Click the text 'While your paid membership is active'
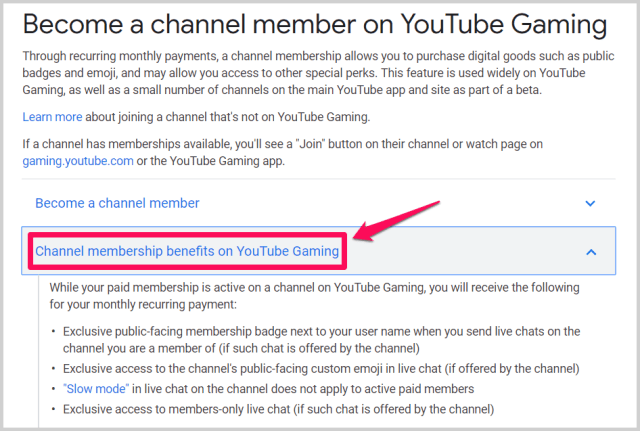Screen dimensions: 640x431 (x=314, y=296)
